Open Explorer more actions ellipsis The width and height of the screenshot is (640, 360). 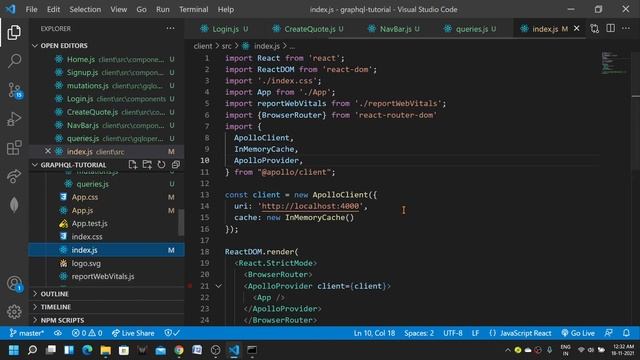(170, 29)
